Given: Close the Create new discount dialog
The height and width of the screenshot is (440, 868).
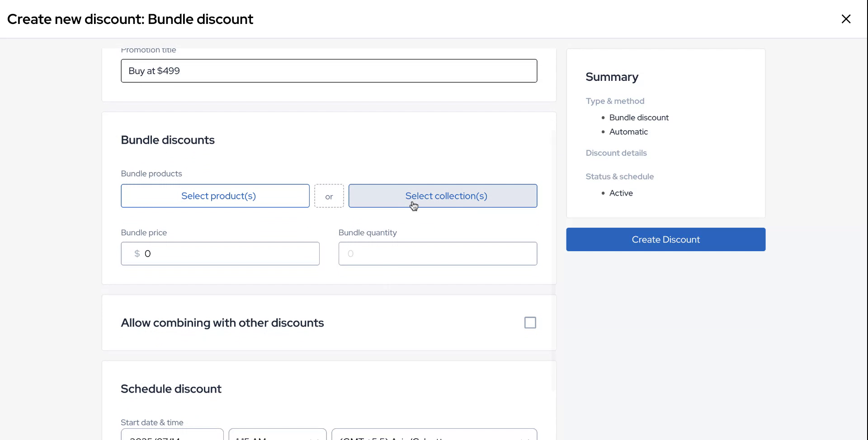Looking at the screenshot, I should pyautogui.click(x=846, y=19).
